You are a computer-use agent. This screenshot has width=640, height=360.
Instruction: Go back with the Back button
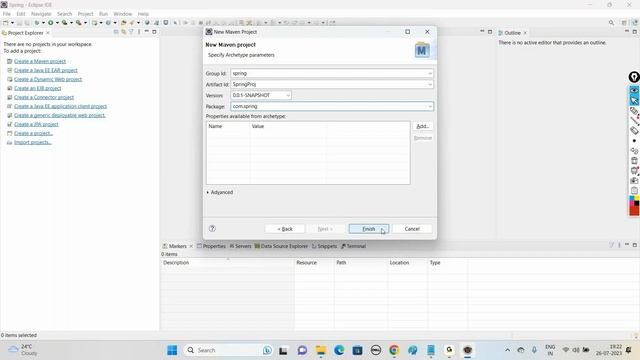[285, 229]
